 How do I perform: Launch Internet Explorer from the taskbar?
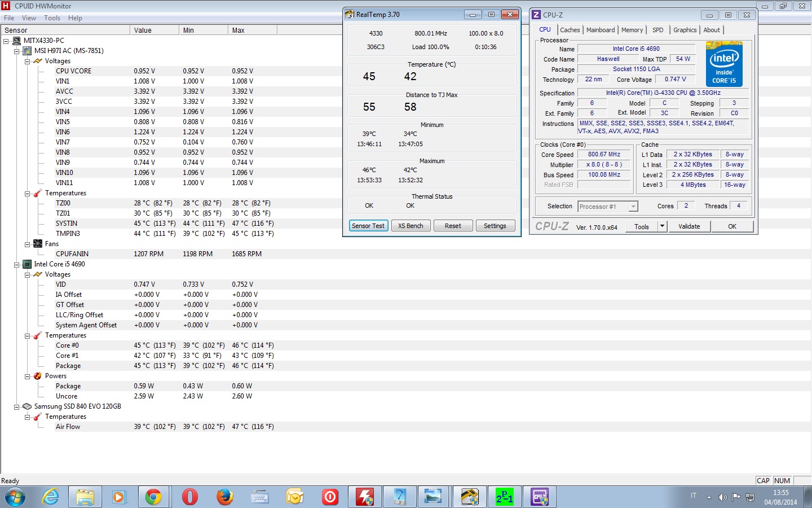click(51, 497)
